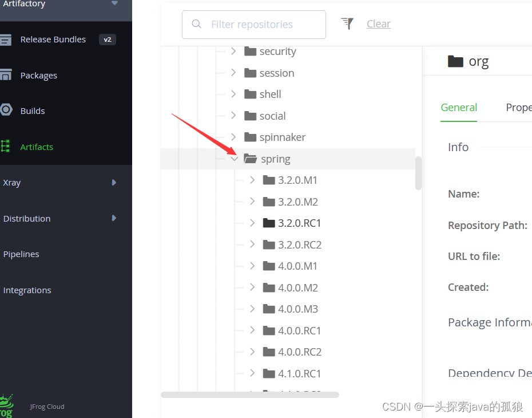Click the 4.0.0.M1 folder icon
The image size is (532, 418).
[269, 266]
